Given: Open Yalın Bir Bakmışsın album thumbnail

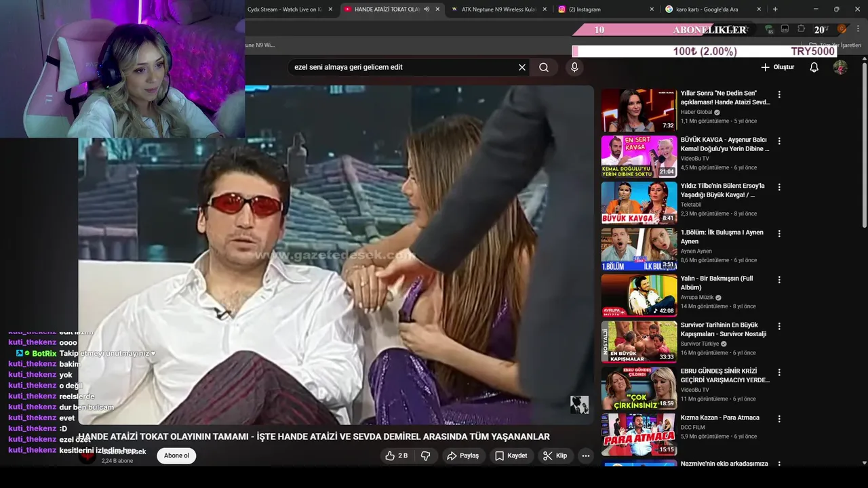Looking at the screenshot, I should (639, 296).
